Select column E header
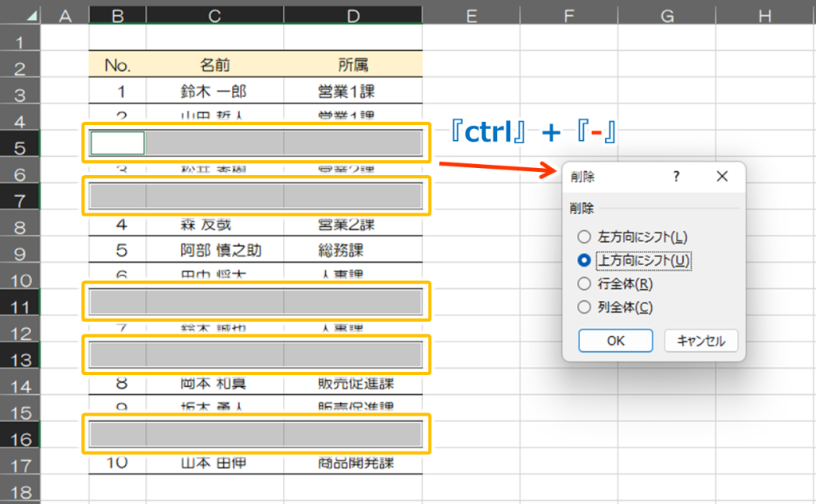This screenshot has height=504, width=816. (472, 16)
